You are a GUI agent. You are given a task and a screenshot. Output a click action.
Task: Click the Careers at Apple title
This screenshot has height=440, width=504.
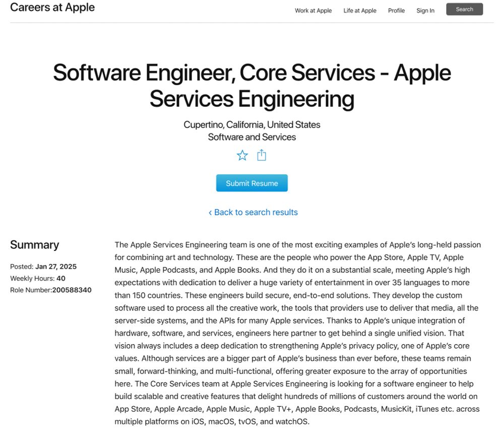coord(52,7)
